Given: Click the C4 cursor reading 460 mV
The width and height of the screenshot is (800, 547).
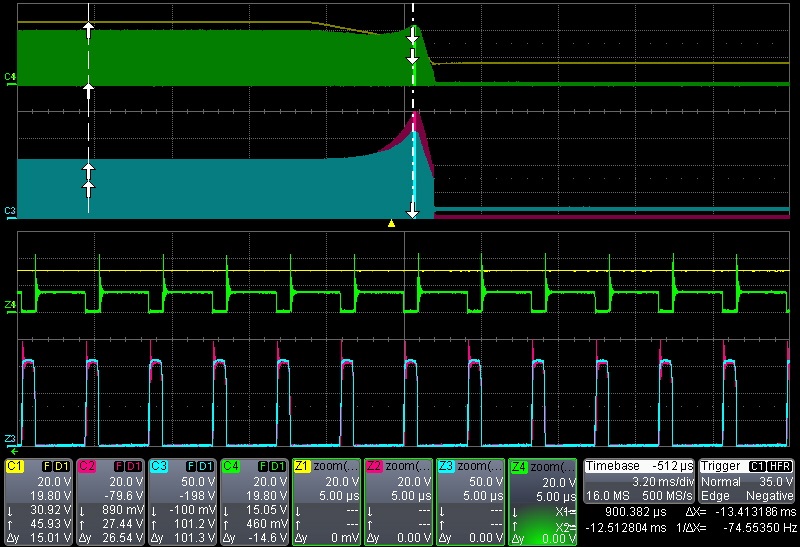Looking at the screenshot, I should pos(267,524).
